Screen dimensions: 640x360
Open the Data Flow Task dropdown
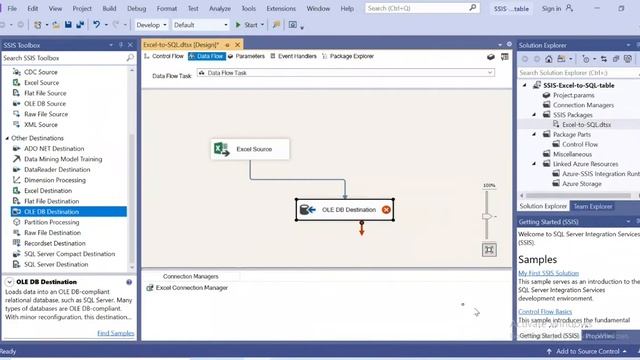pyautogui.click(x=490, y=73)
